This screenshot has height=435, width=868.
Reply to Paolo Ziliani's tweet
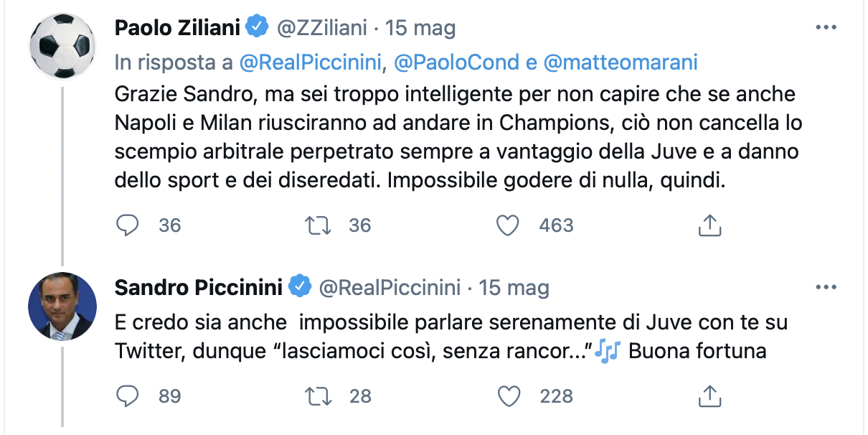tap(126, 225)
